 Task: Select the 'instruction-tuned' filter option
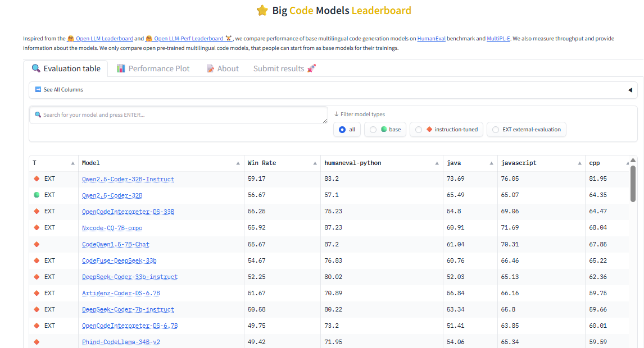[x=446, y=129]
